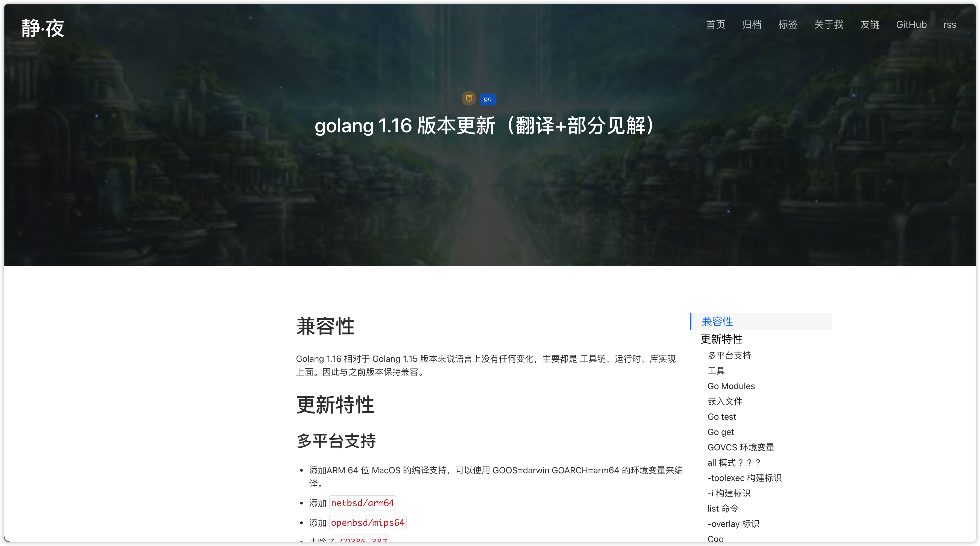This screenshot has width=980, height=546.
Task: Open the 关于我 about page
Action: point(829,25)
